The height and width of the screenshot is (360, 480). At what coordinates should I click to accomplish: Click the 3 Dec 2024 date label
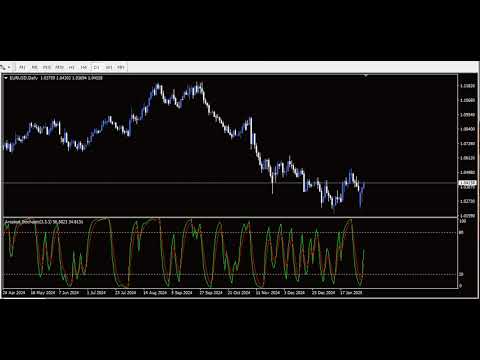[x=295, y=293]
